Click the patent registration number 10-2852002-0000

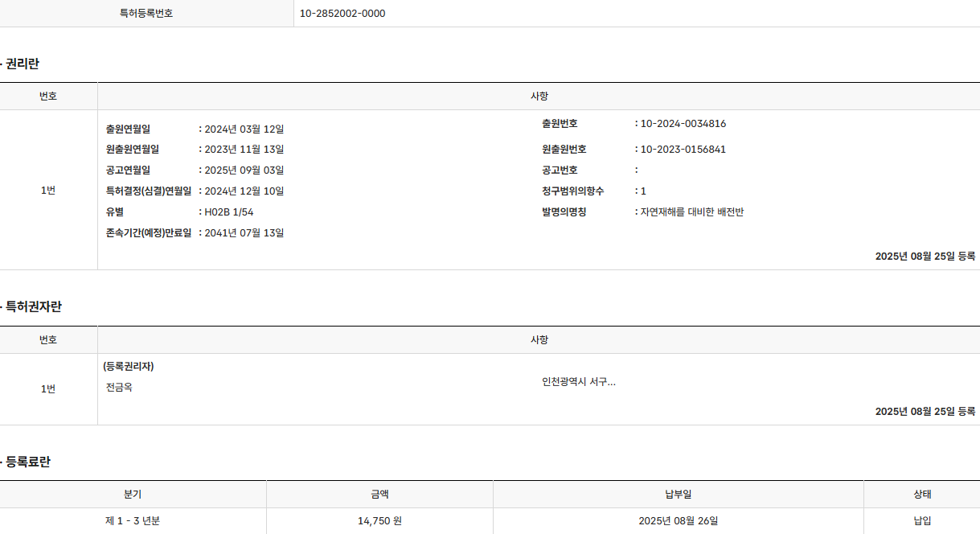(x=342, y=14)
